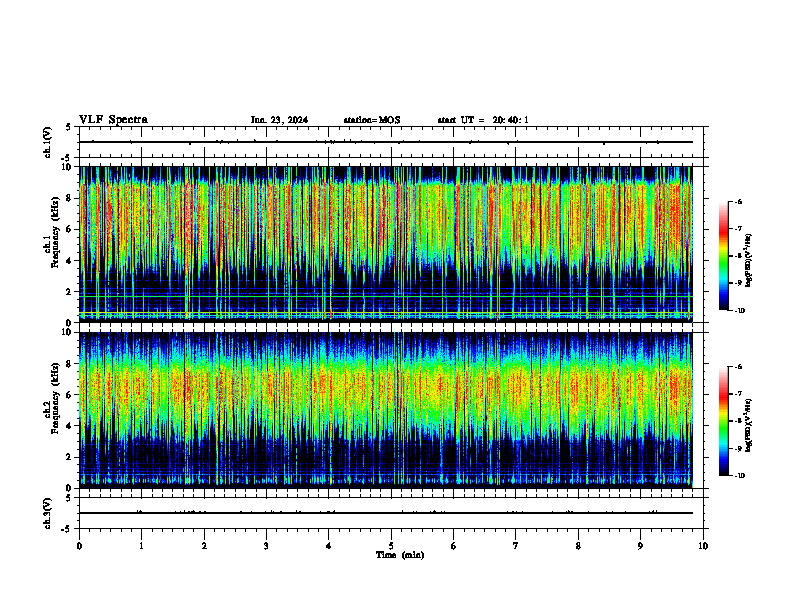Click the ch.3 voltage waveform trace
This screenshot has width=792, height=612.
pos(386,513)
